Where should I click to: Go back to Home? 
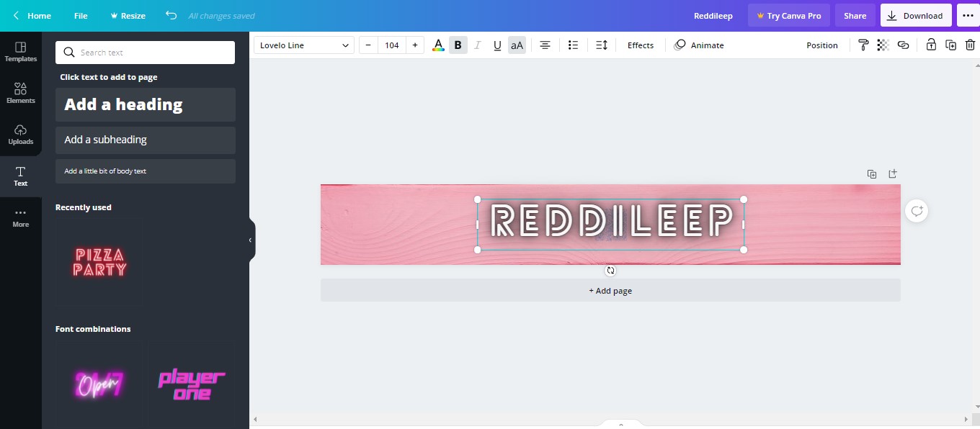pos(32,16)
